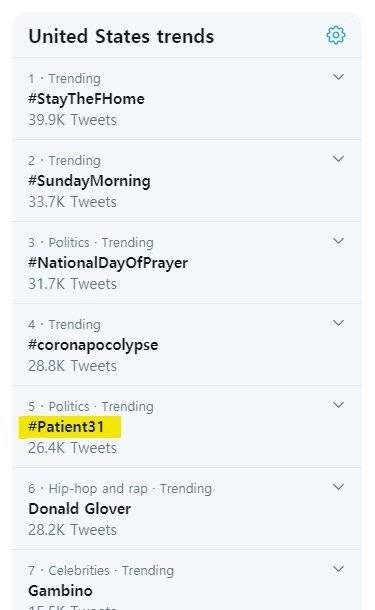Viewport: 375px width, 610px height.
Task: Open the #StayTheFHome hashtag trend
Action: [86, 99]
